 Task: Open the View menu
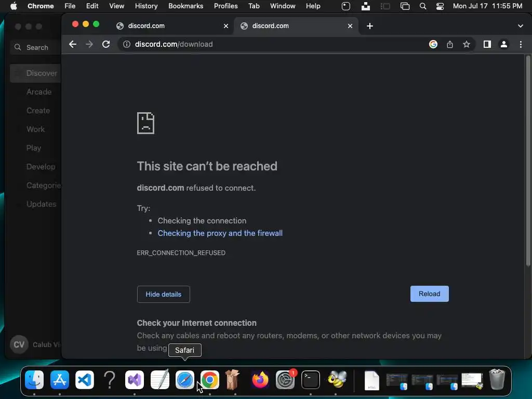click(x=117, y=6)
